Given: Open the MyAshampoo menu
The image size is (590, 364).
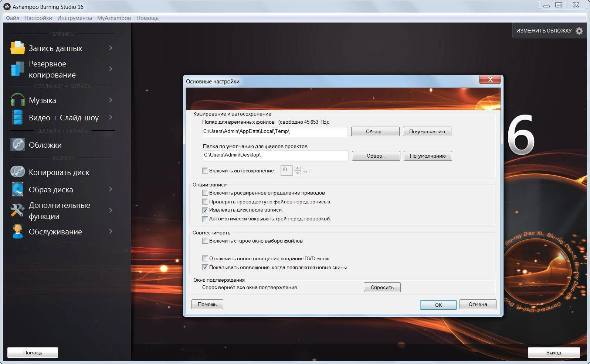Looking at the screenshot, I should [x=114, y=18].
